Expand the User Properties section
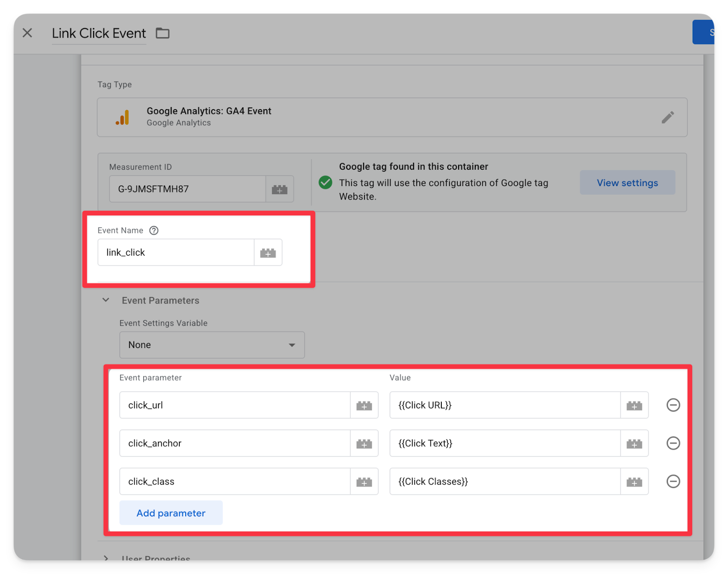Viewport: 728px width, 574px height. (x=106, y=558)
